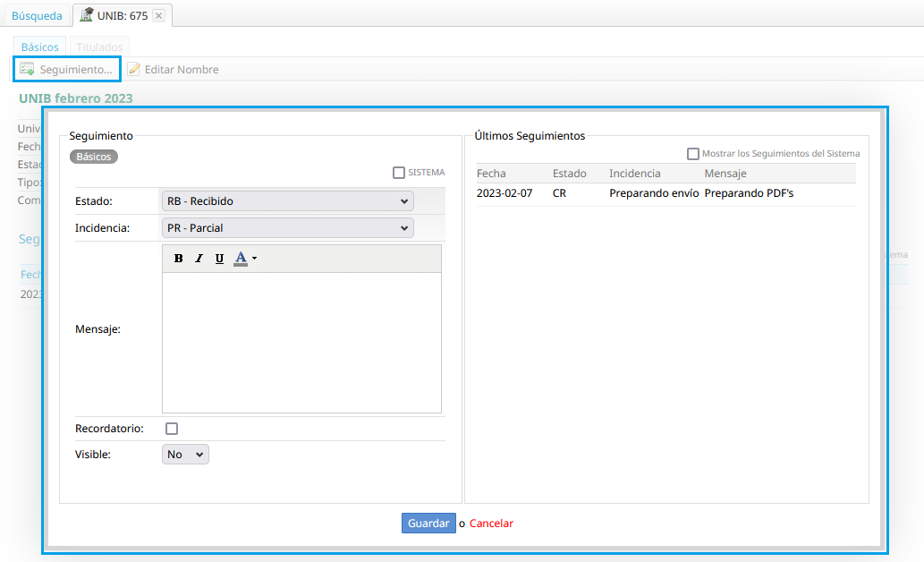Open the Visible dropdown
Image resolution: width=924 pixels, height=562 pixels.
[185, 455]
